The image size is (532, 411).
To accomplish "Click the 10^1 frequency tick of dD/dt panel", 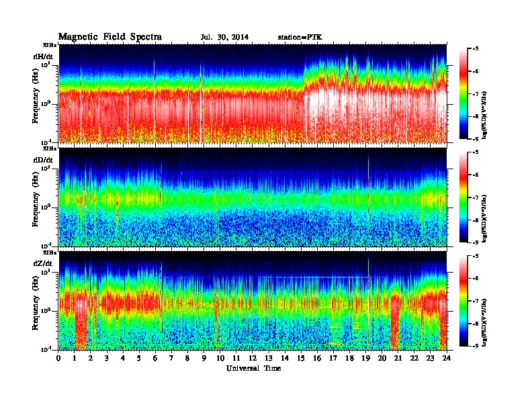I will (46, 168).
